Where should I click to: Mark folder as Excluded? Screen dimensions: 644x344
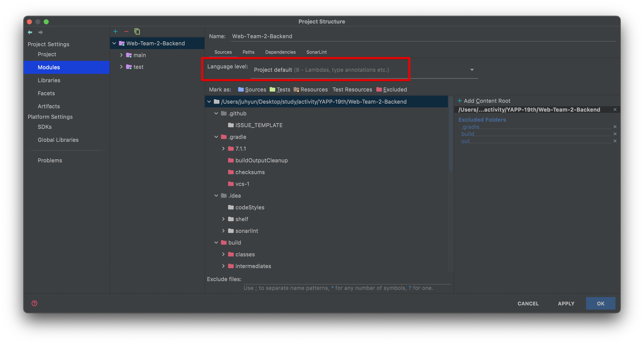(x=391, y=89)
